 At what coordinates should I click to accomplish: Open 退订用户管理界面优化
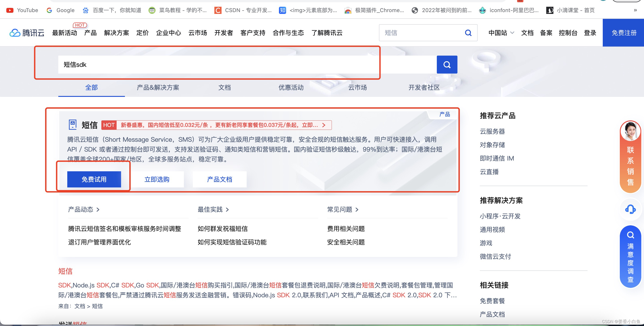(99, 242)
